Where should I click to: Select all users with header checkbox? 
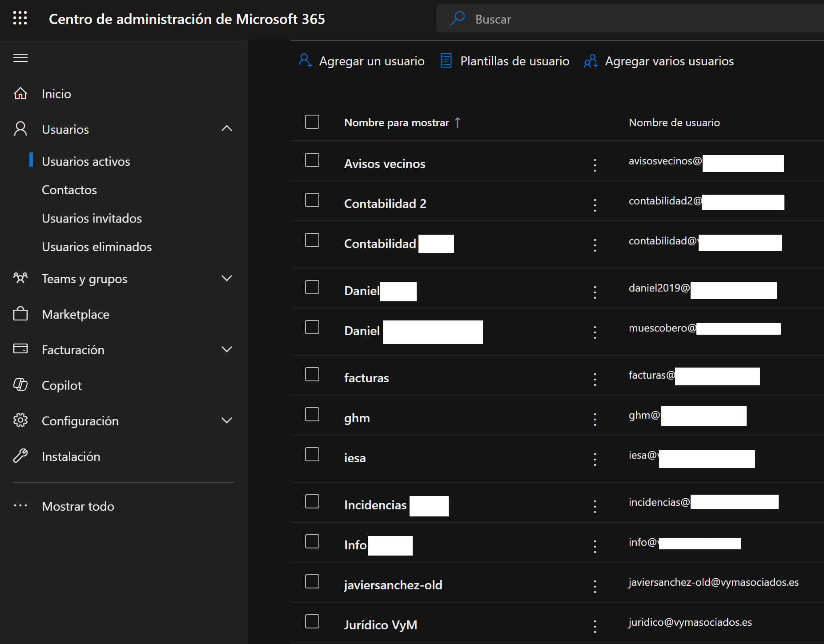312,122
